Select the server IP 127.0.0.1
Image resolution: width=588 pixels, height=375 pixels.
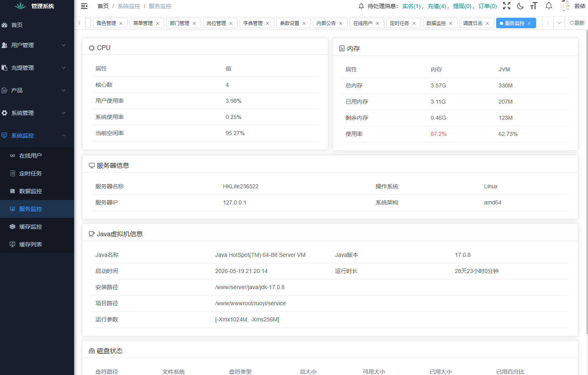point(234,202)
